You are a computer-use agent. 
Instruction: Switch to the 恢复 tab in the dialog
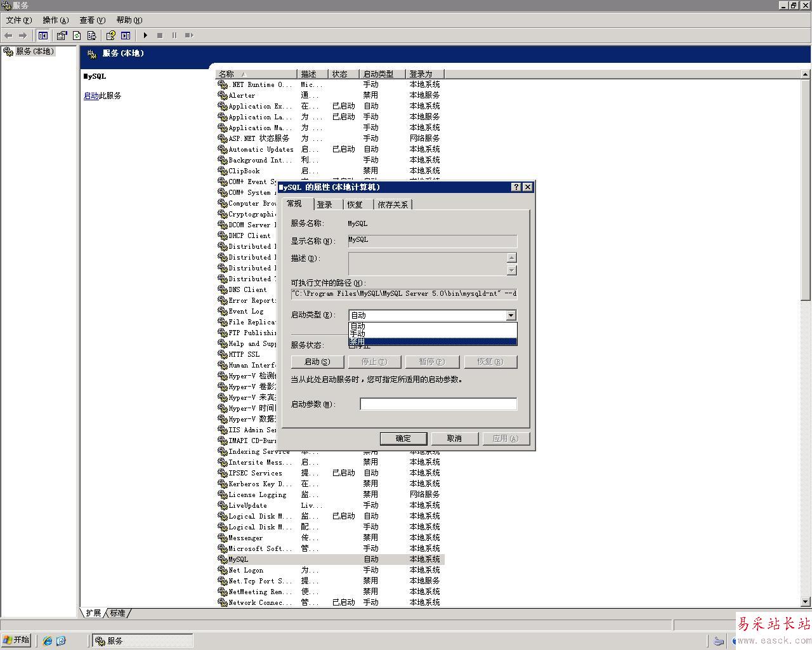tap(355, 204)
